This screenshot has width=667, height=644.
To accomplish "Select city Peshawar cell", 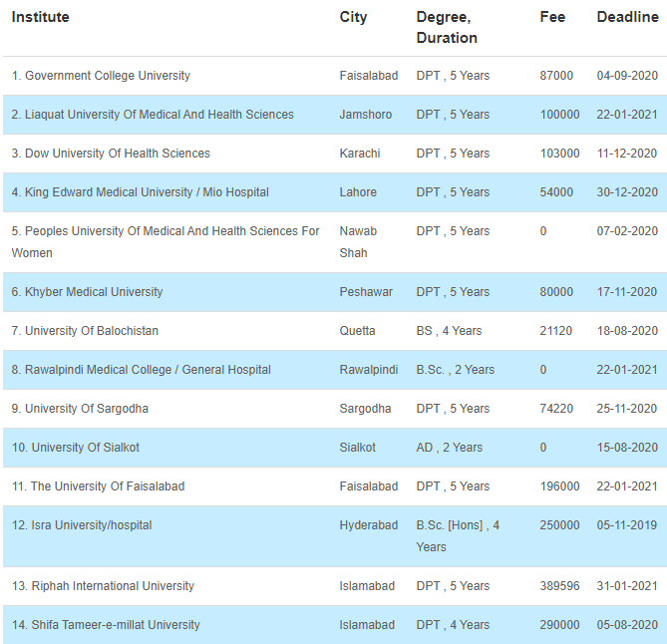I will pos(366,292).
